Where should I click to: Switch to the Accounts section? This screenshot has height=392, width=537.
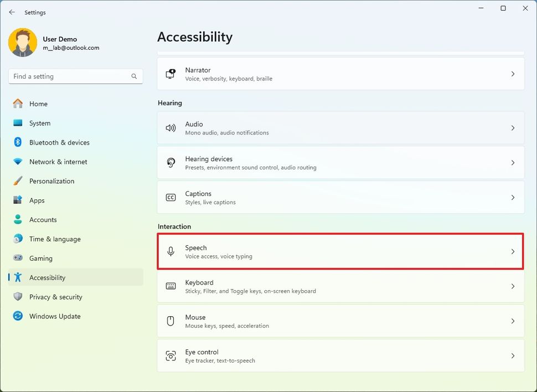[x=43, y=219]
